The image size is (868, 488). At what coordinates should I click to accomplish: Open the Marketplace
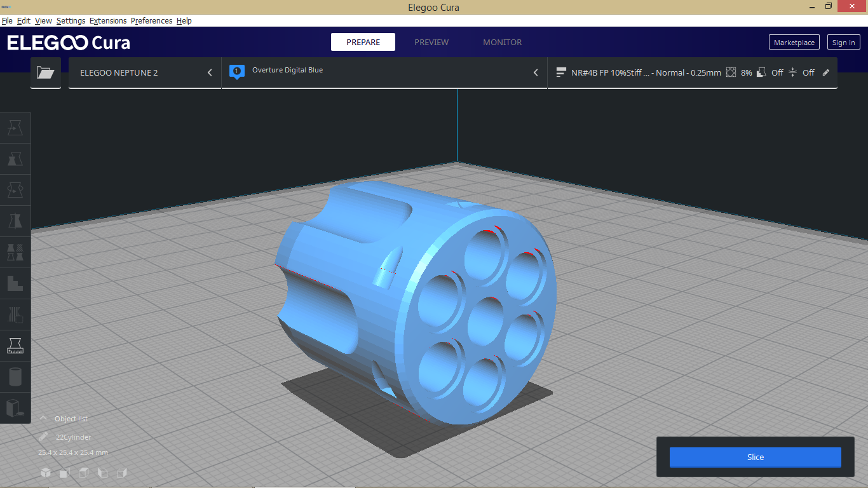tap(794, 42)
